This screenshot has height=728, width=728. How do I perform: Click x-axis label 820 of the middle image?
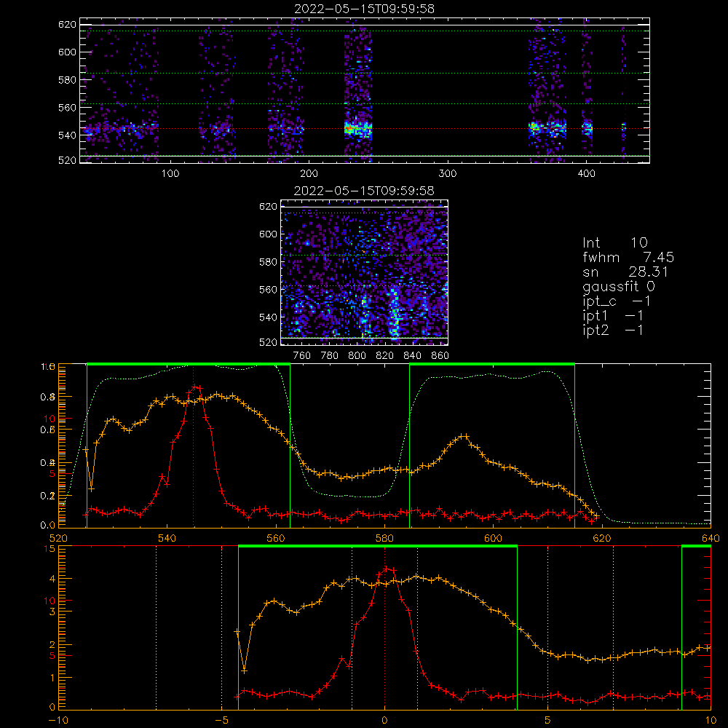tap(385, 356)
